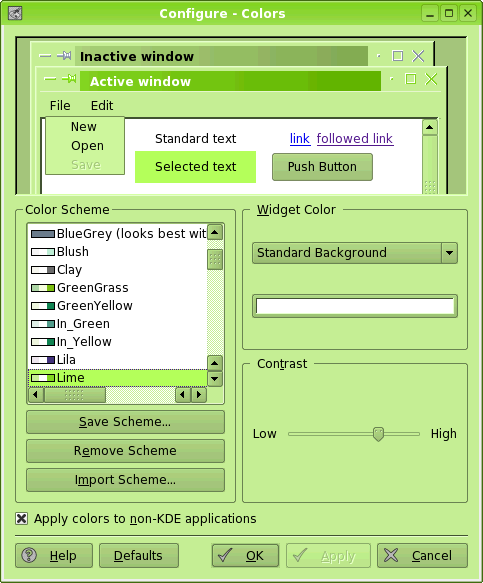Select the BlueGrey color scheme
The height and width of the screenshot is (583, 483).
(x=117, y=234)
